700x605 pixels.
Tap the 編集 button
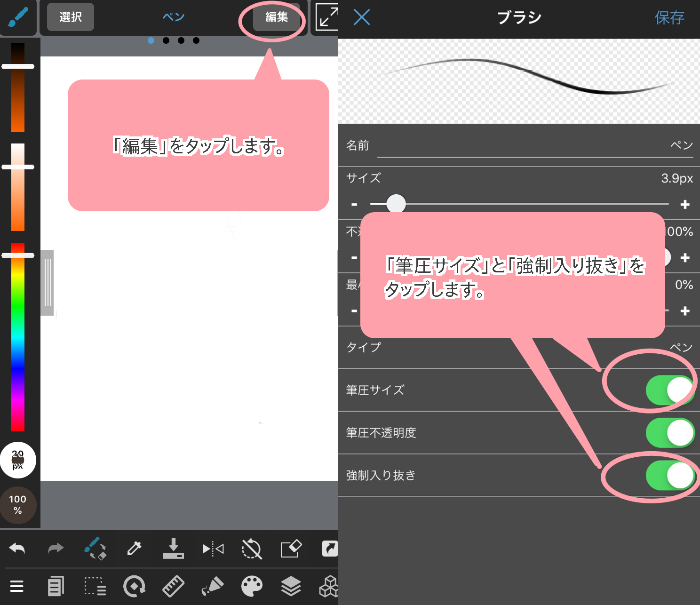277,17
